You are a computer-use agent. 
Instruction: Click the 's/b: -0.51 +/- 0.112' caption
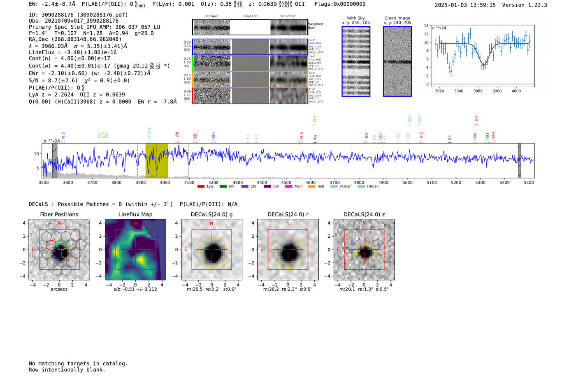135,289
